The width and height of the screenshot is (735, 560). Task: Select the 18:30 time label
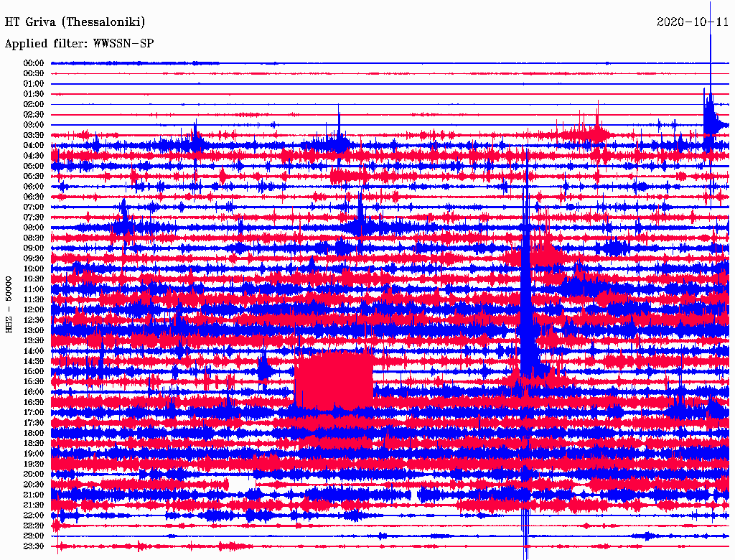(x=34, y=444)
